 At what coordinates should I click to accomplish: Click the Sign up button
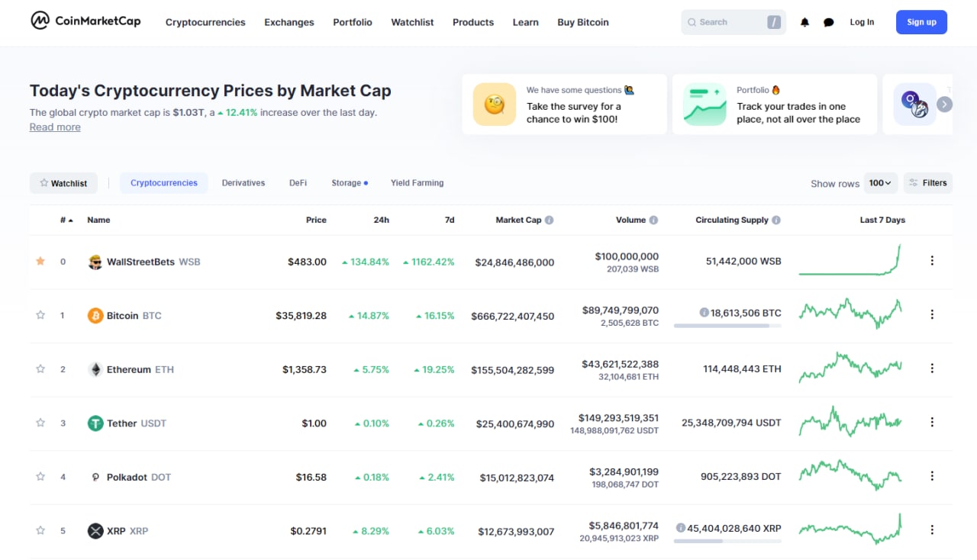[x=921, y=22]
